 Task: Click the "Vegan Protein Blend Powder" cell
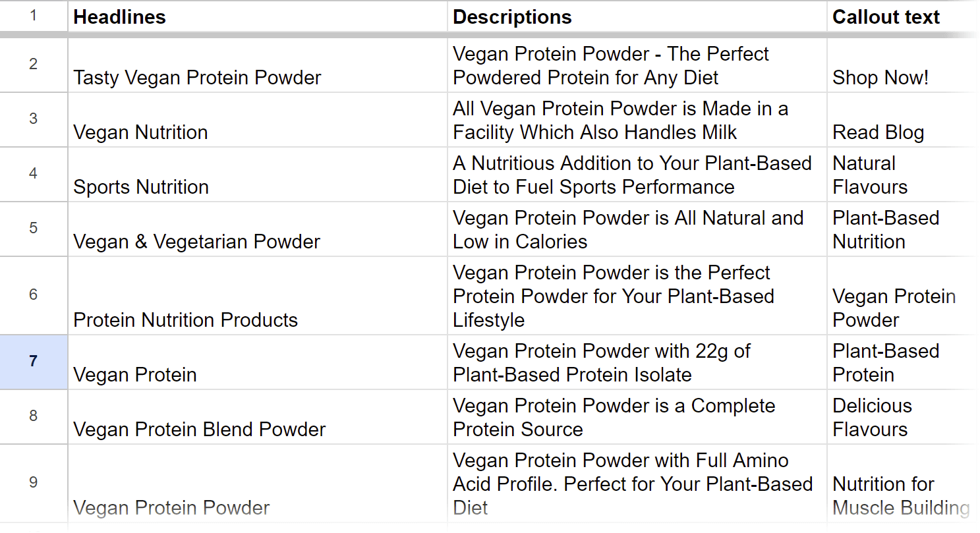click(257, 418)
